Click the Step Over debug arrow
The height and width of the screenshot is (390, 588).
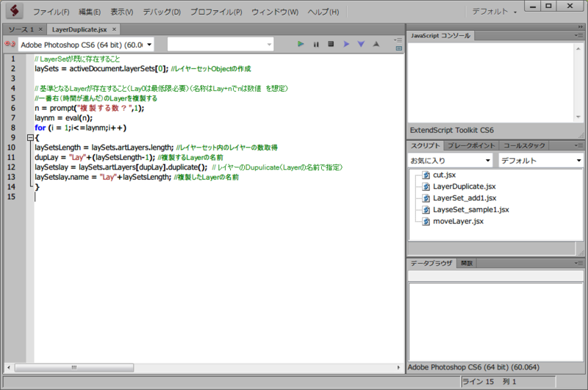[346, 44]
